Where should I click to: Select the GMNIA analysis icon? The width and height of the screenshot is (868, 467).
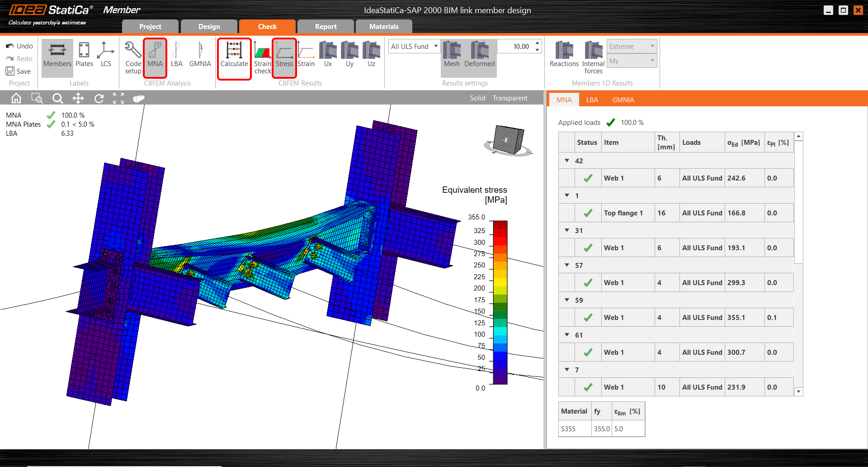click(x=200, y=58)
